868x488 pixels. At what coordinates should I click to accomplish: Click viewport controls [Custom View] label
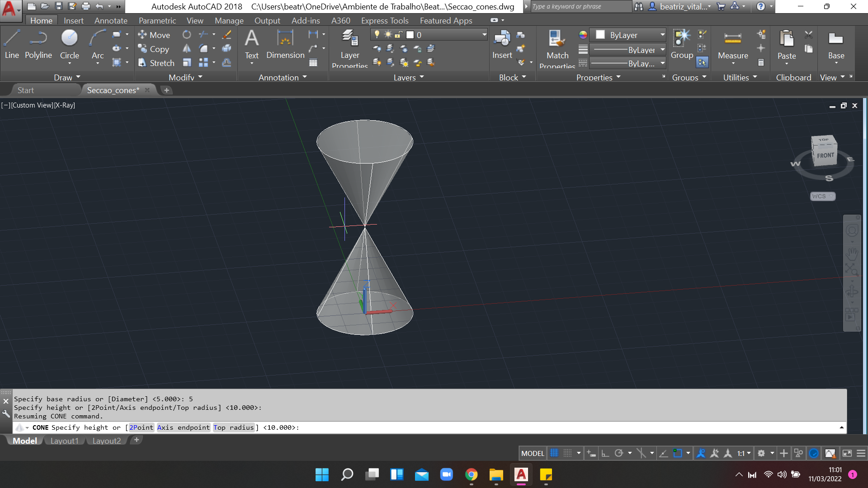coord(32,105)
